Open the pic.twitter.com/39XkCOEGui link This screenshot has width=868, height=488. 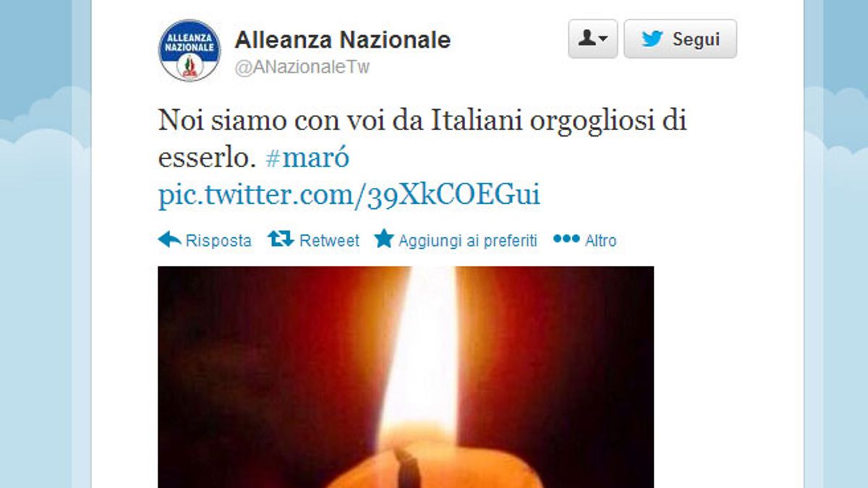click(x=349, y=195)
